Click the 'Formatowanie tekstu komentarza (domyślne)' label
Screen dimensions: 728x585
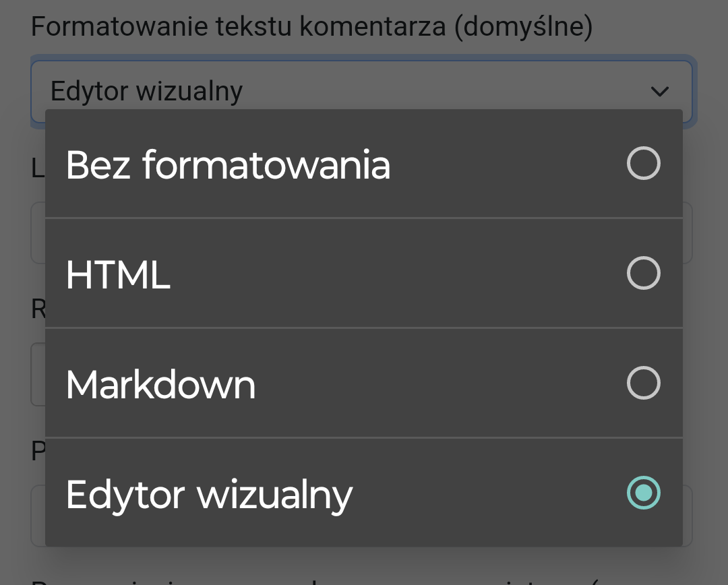coord(311,28)
